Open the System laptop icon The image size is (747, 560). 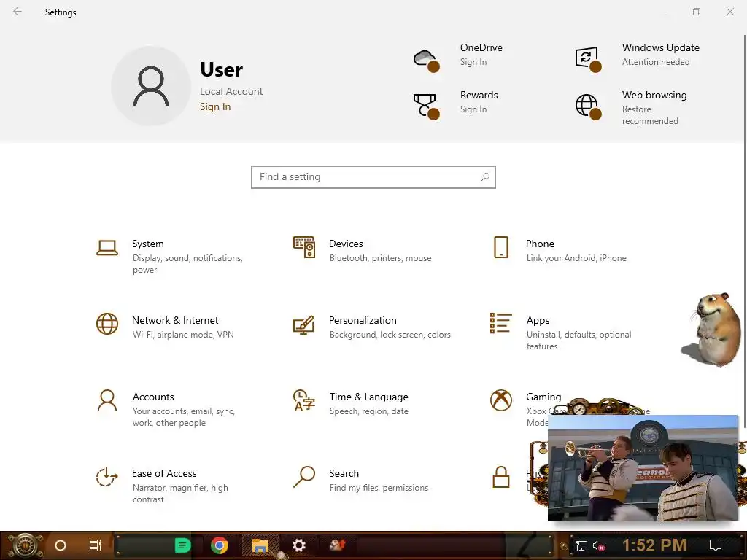point(107,248)
